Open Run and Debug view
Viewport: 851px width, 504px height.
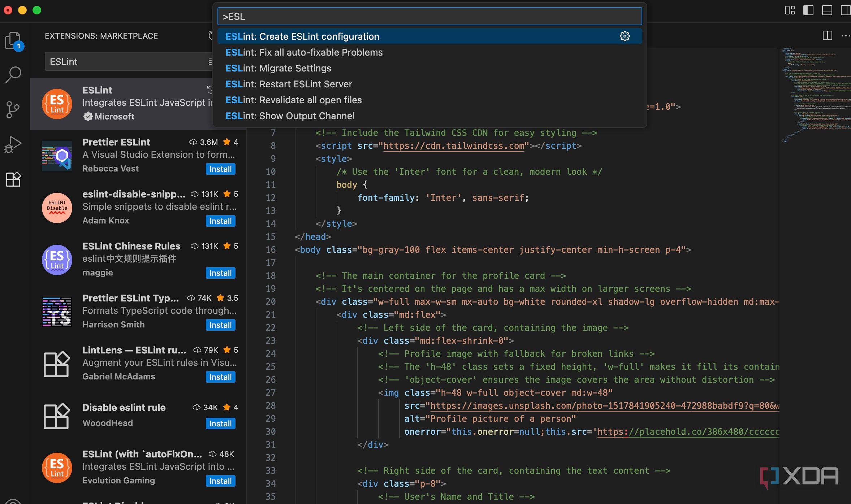13,144
